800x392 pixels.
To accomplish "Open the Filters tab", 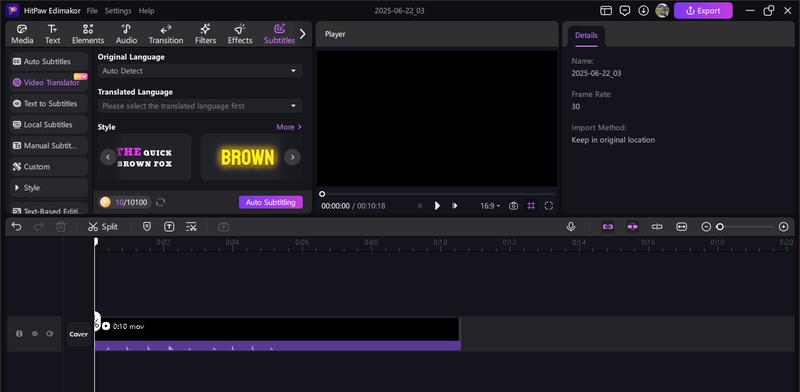I will click(205, 34).
